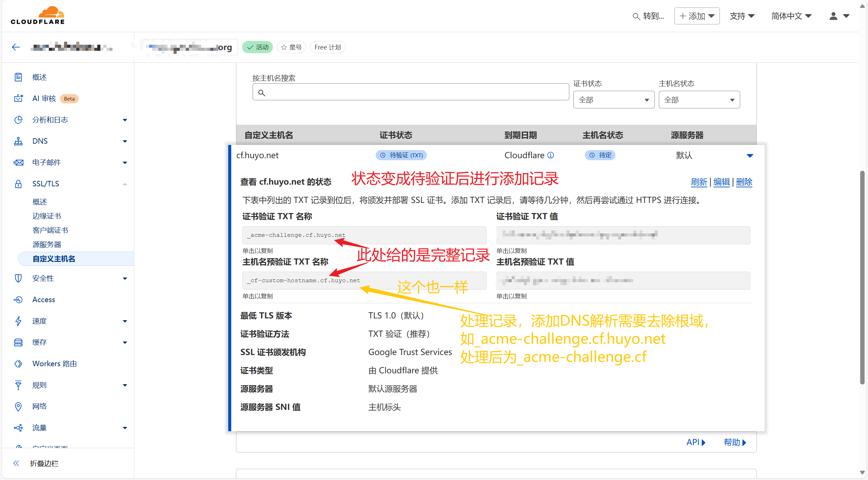The height and width of the screenshot is (480, 868).
Task: Open the API link
Action: tap(696, 442)
